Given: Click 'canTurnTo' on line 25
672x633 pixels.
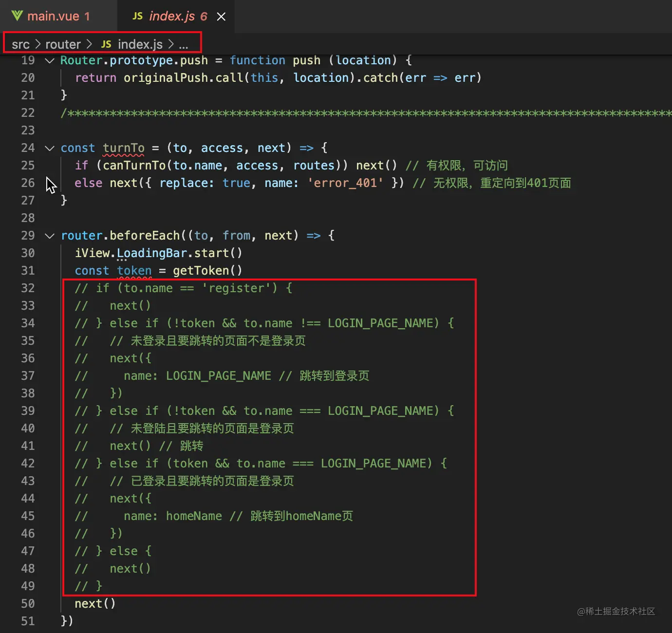Looking at the screenshot, I should coord(134,166).
